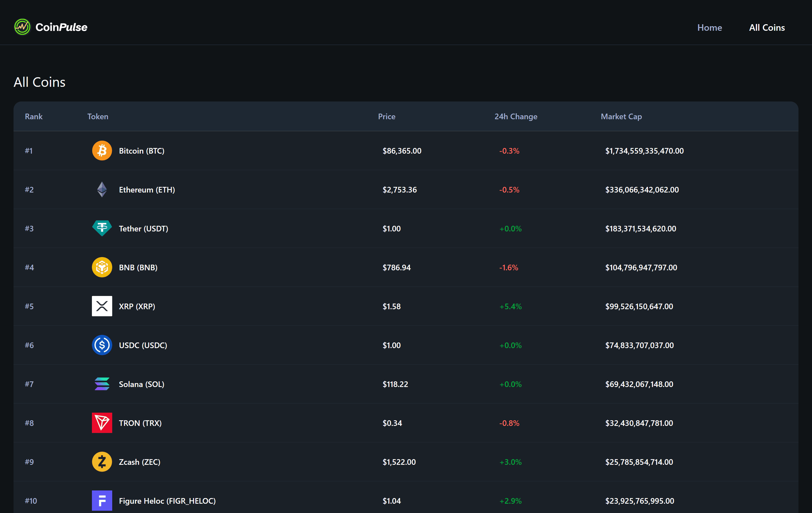Open BNB (BNB) token name
Screen dimensions: 812x513
click(x=138, y=267)
